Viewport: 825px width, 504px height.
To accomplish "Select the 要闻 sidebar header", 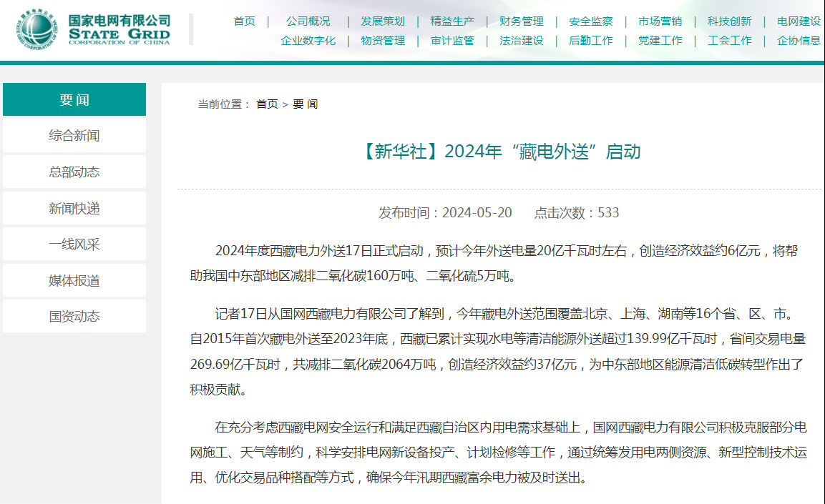I will click(x=74, y=100).
